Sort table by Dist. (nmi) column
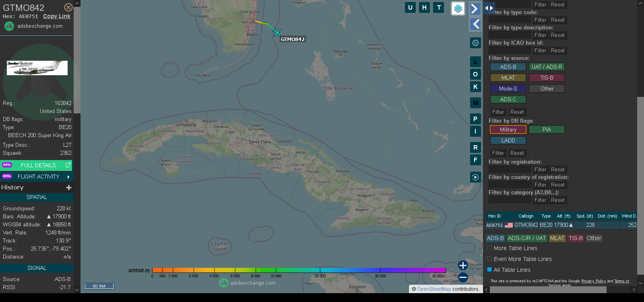 [x=607, y=216]
